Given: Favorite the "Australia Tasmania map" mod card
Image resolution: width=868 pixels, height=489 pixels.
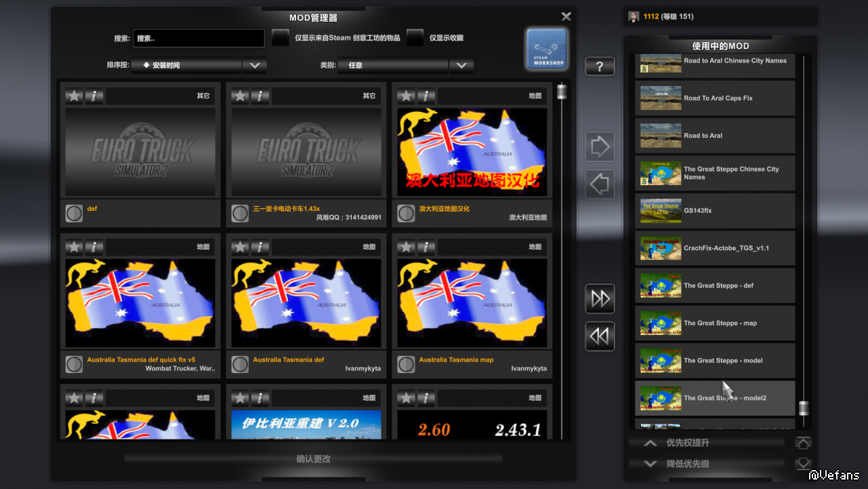Looking at the screenshot, I should [407, 248].
